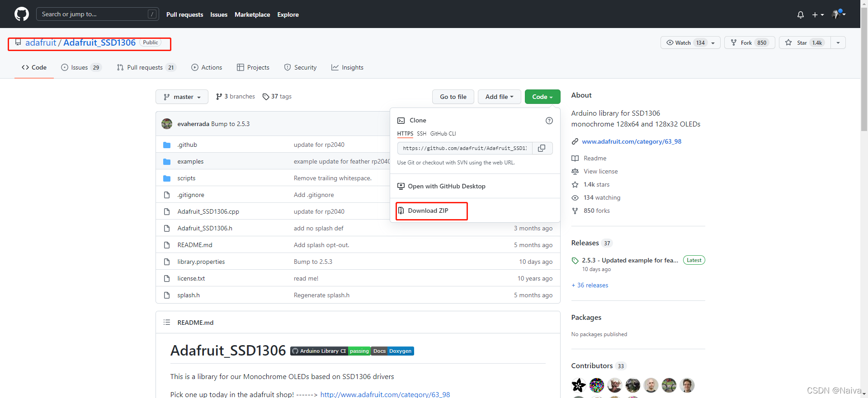Viewport: 868px width, 398px height.
Task: View the 3 branches link
Action: click(x=236, y=97)
